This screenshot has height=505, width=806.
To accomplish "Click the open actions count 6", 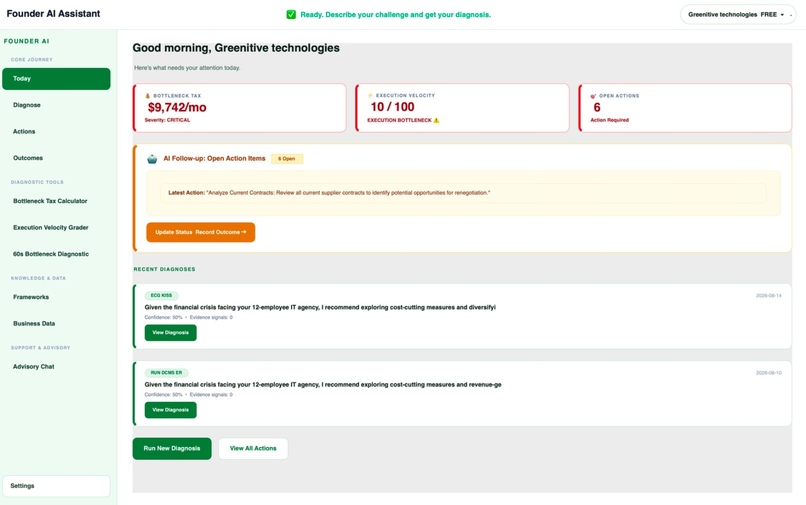I will 597,107.
